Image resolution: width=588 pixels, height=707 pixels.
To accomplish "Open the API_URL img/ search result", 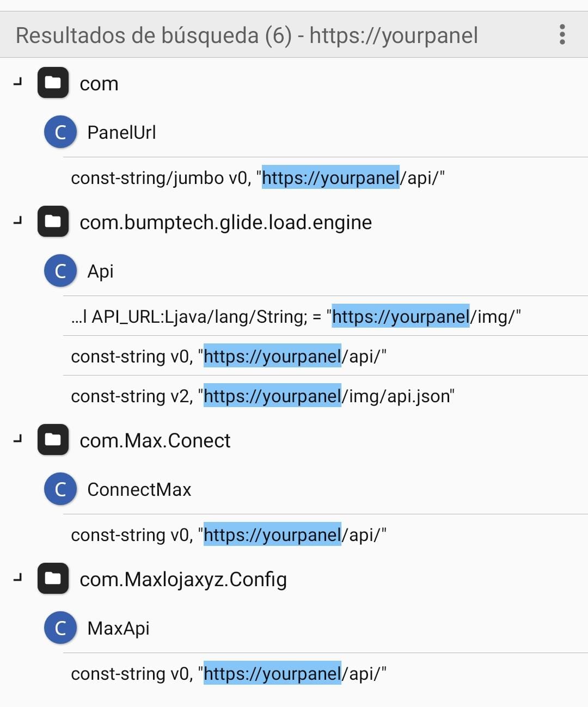I will pyautogui.click(x=296, y=316).
